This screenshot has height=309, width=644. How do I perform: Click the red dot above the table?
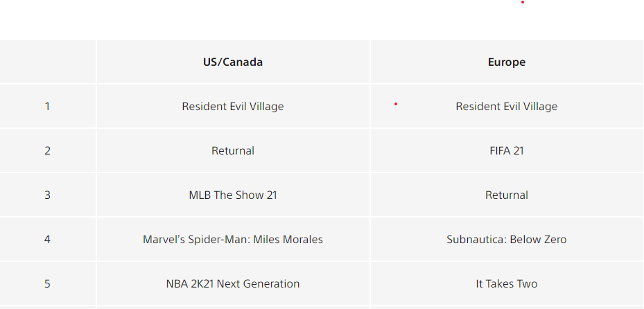523,2
